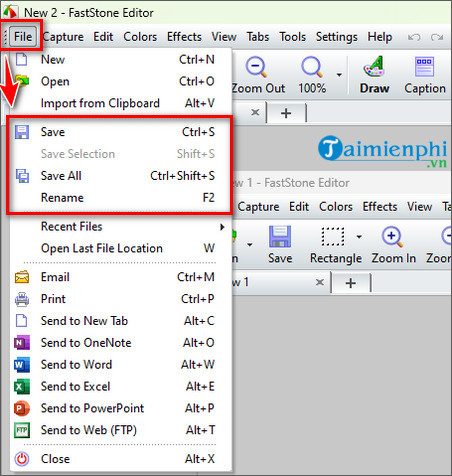Click the 100% zoom magnifier icon
Screen dimensions: 452x476
click(x=312, y=67)
